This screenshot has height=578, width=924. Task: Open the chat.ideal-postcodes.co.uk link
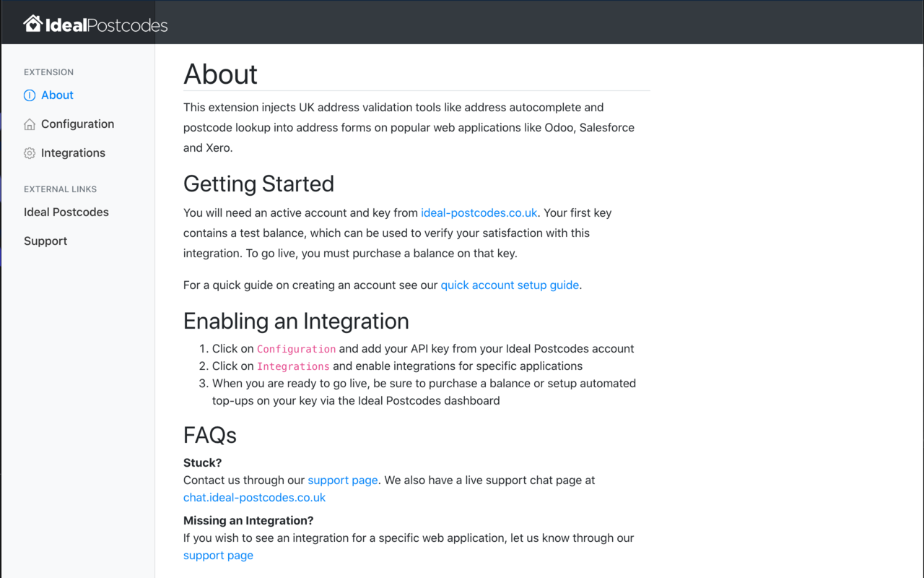point(254,497)
